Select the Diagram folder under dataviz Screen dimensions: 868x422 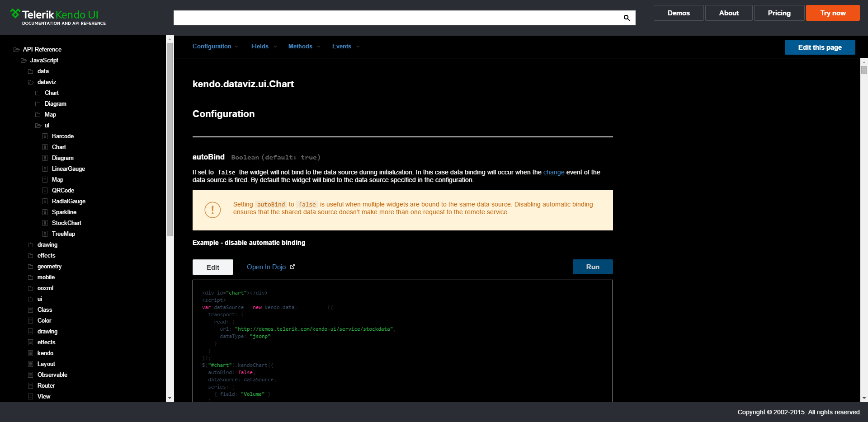[56, 104]
